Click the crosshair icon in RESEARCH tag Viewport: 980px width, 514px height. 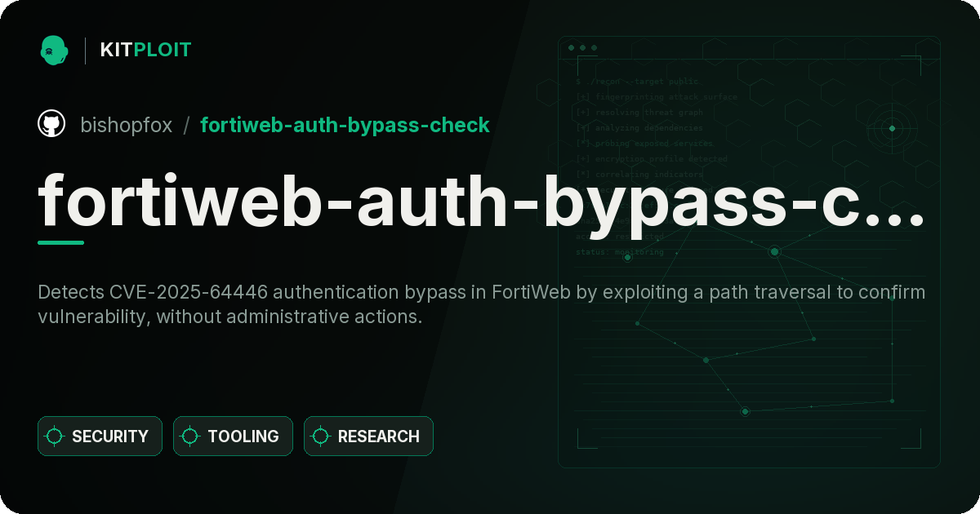[x=321, y=436]
